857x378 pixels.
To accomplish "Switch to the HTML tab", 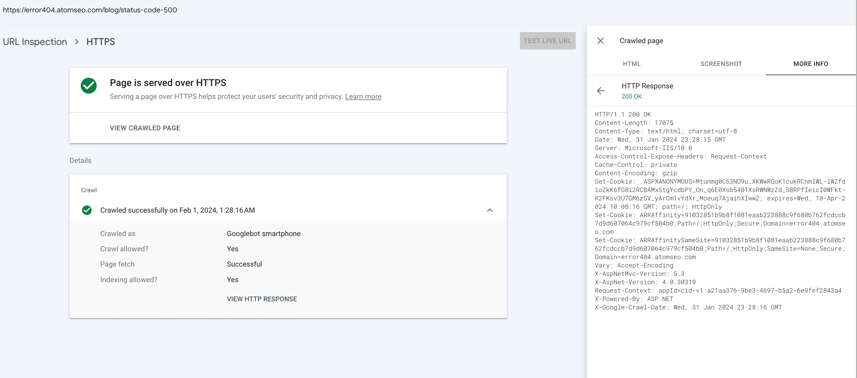I will (x=631, y=64).
